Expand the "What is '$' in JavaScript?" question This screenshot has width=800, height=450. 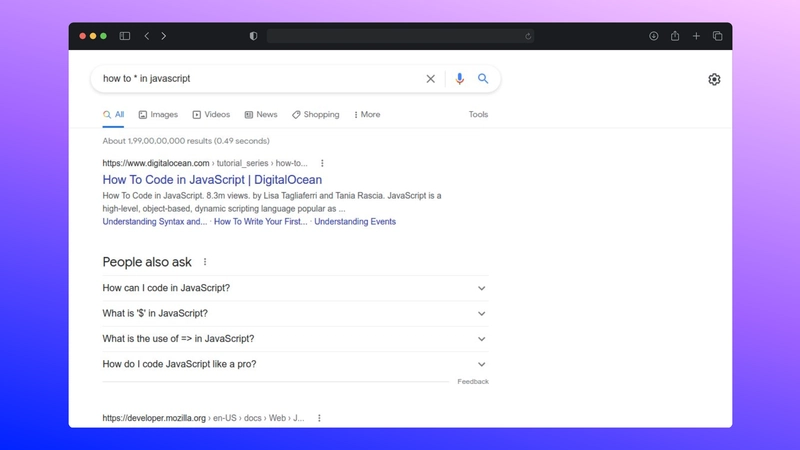(295, 314)
